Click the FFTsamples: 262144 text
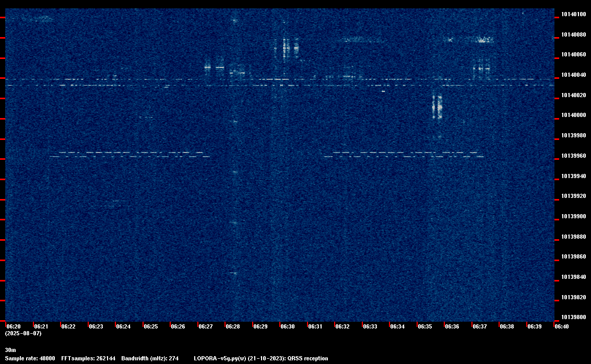 coord(88,358)
